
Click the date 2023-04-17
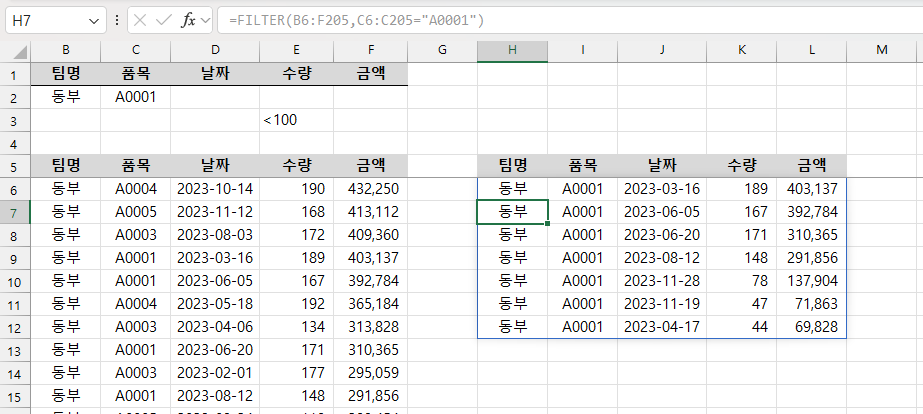click(662, 327)
